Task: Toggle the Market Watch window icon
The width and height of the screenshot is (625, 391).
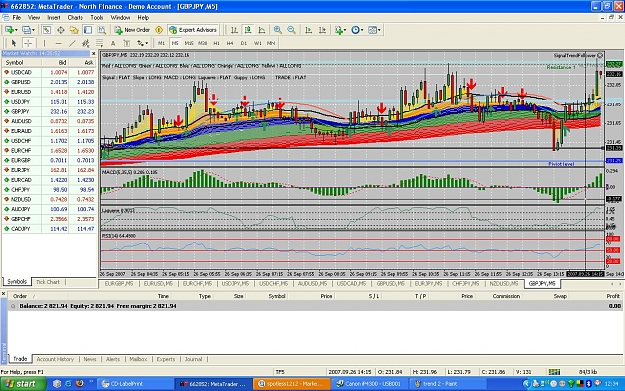Action: (47, 30)
